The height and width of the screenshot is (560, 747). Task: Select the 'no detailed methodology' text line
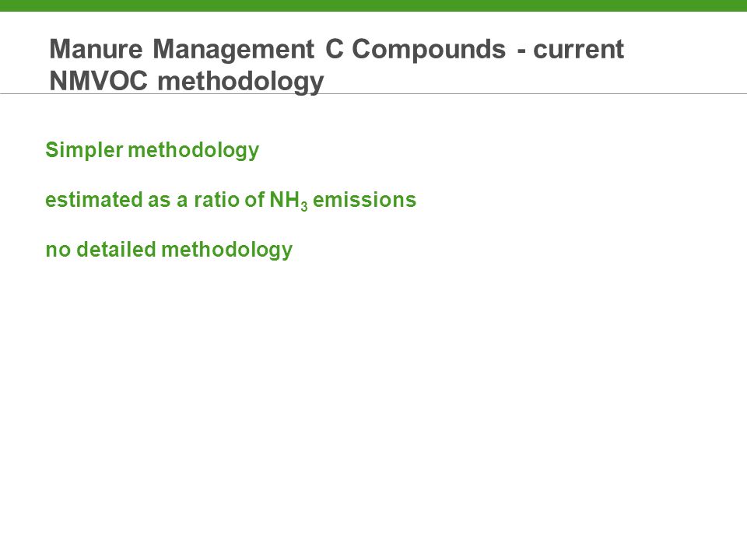pyautogui.click(x=169, y=250)
